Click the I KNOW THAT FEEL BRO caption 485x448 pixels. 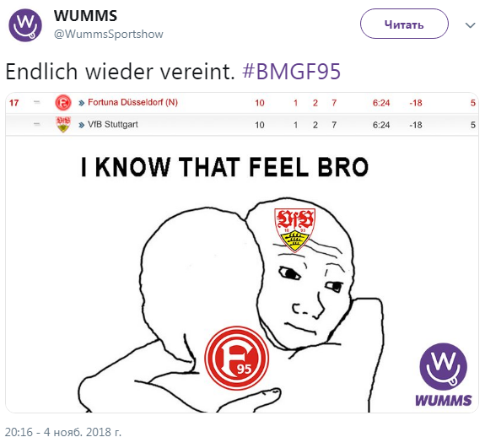[224, 167]
